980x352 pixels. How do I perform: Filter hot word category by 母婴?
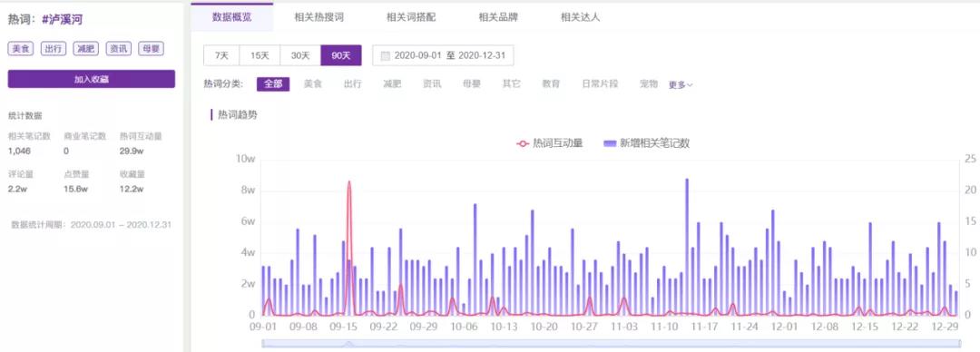[471, 83]
